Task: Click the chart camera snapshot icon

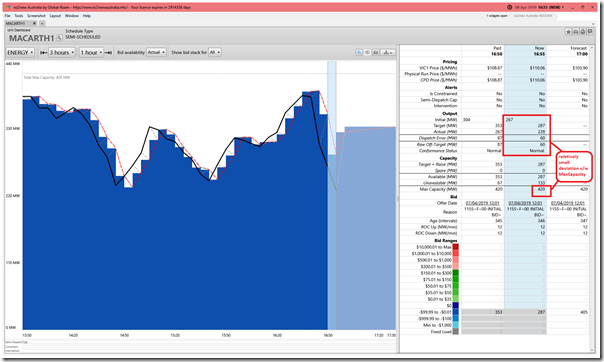Action: (375, 52)
